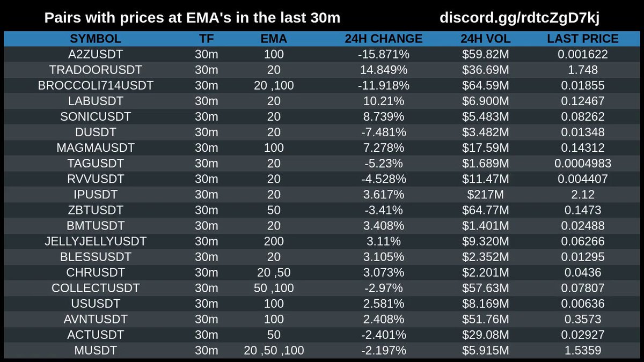Viewport: 644px width, 362px height.
Task: Click the COLLECTUSDT symbol cell
Action: pos(96,288)
